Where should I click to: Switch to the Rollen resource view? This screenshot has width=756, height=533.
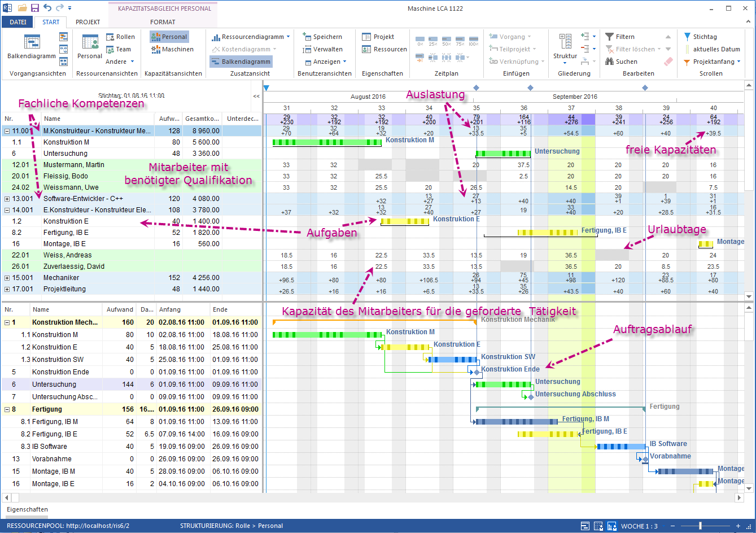120,37
